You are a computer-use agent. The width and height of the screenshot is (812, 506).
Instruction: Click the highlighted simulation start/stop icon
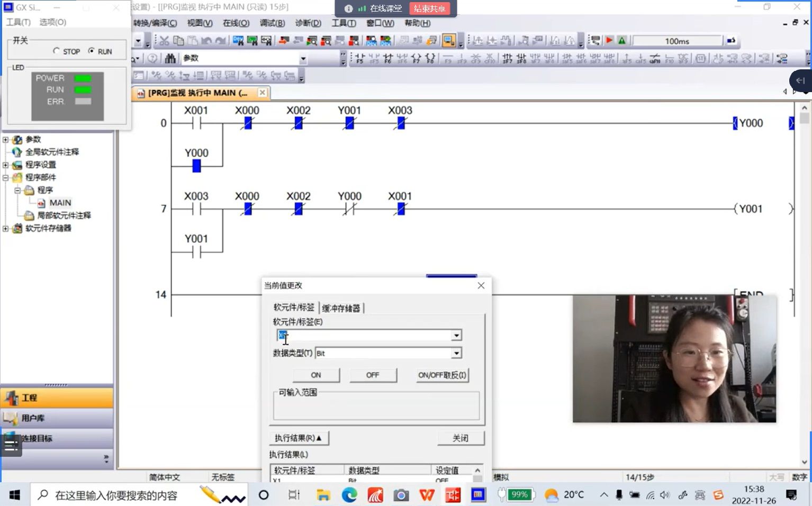coord(449,41)
